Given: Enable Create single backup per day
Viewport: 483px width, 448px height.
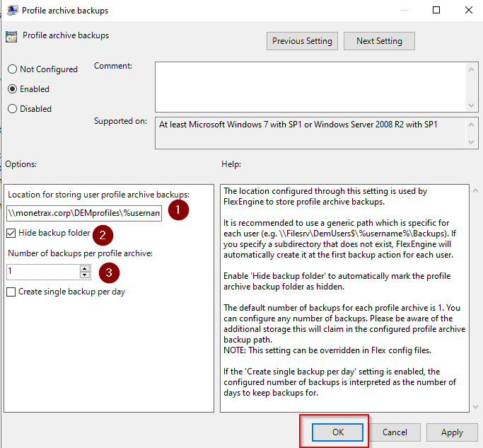Looking at the screenshot, I should click(x=11, y=292).
